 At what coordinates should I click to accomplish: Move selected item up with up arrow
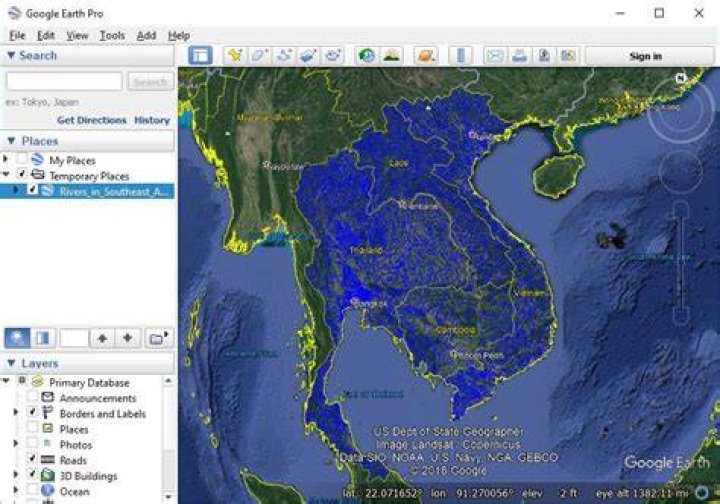click(102, 338)
